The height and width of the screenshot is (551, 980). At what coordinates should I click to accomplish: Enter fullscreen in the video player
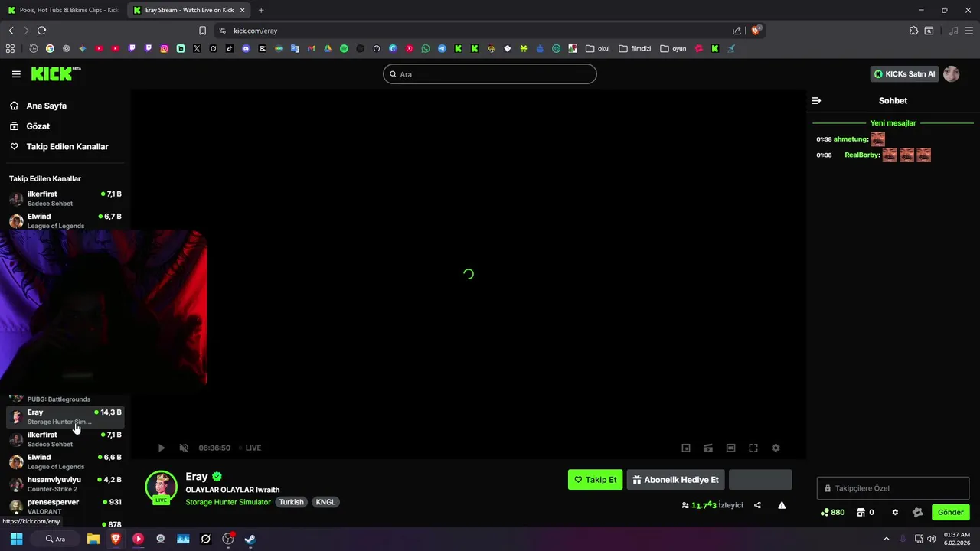point(753,448)
